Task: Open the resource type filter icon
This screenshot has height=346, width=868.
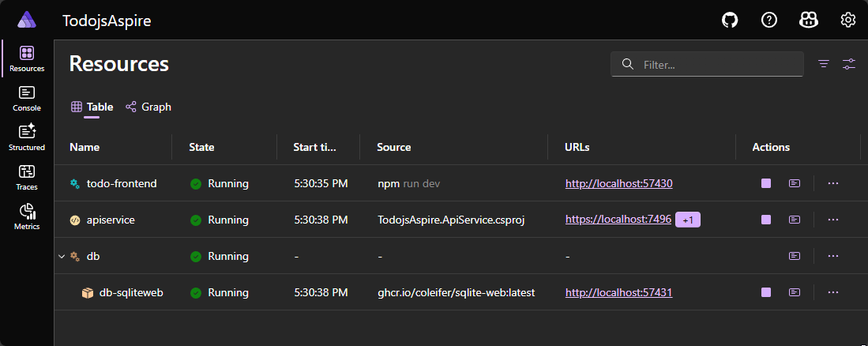Action: click(x=824, y=64)
